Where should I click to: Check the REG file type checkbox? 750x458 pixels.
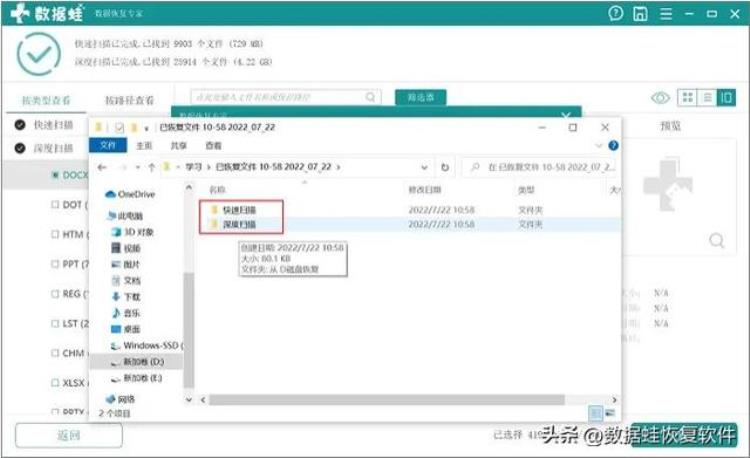[55, 294]
